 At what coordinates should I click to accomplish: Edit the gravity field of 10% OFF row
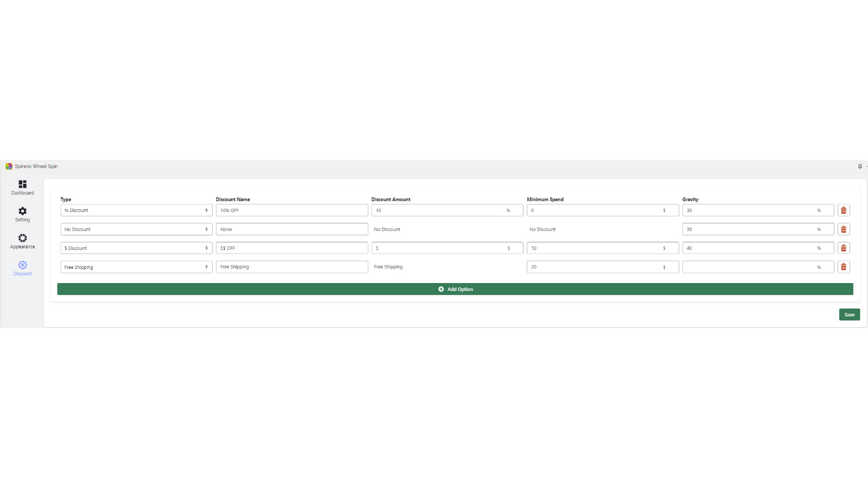coord(758,210)
